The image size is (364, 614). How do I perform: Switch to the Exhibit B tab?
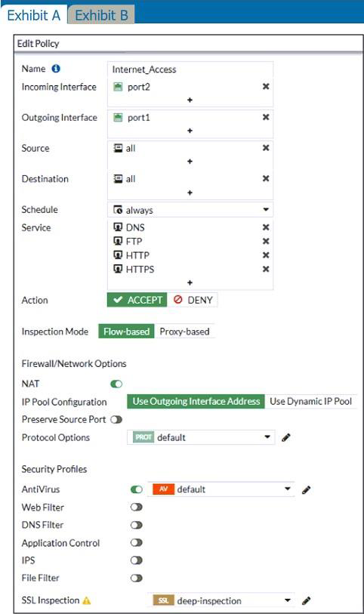click(x=101, y=15)
